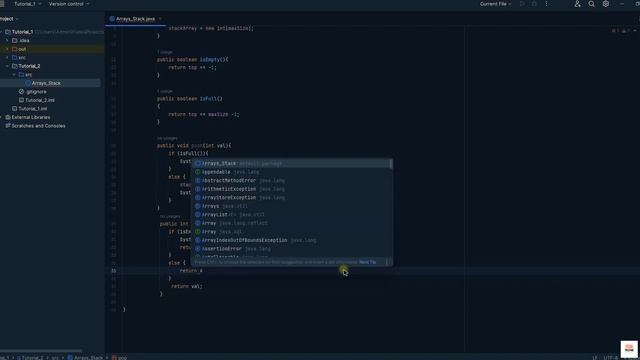Choose ArrayIndexOutOfBoundsException suggestion
The height and width of the screenshot is (360, 640).
click(x=291, y=240)
